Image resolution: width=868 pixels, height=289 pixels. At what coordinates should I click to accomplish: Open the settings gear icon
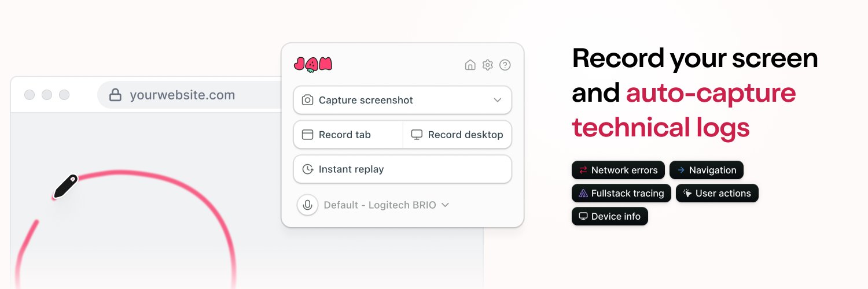point(488,65)
